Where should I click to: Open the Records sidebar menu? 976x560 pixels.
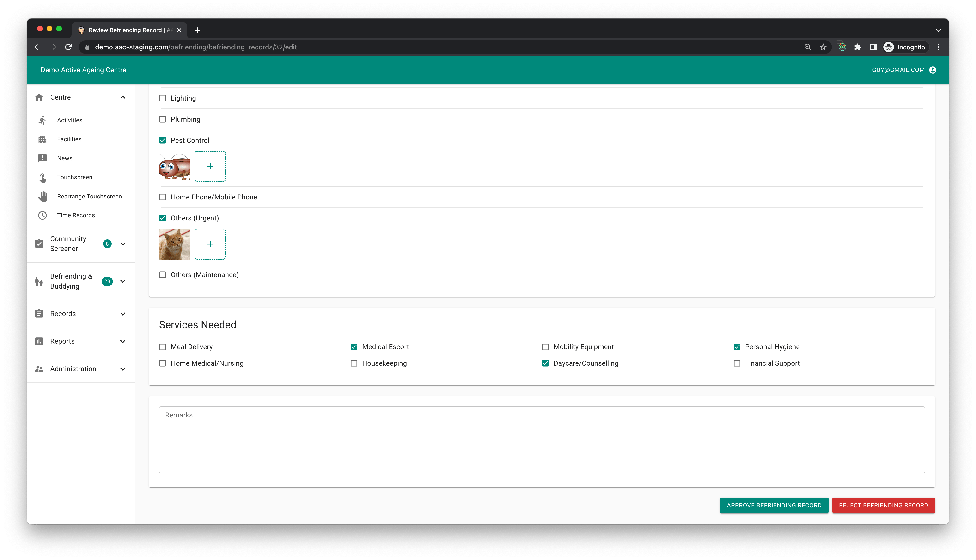[x=123, y=314]
